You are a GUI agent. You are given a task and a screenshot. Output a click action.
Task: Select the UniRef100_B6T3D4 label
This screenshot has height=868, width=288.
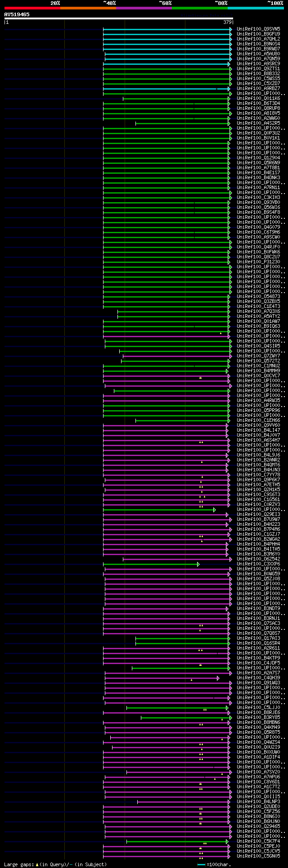[258, 104]
